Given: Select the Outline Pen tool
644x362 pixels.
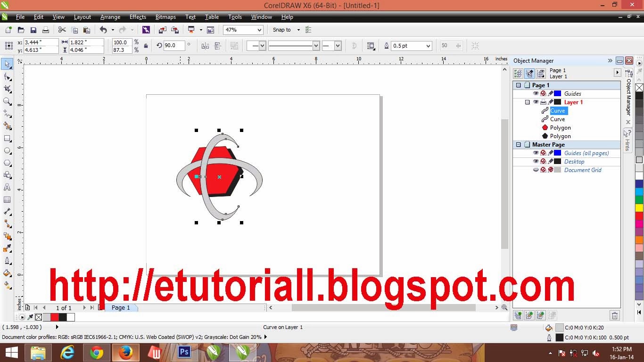Looking at the screenshot, I should point(7,261).
